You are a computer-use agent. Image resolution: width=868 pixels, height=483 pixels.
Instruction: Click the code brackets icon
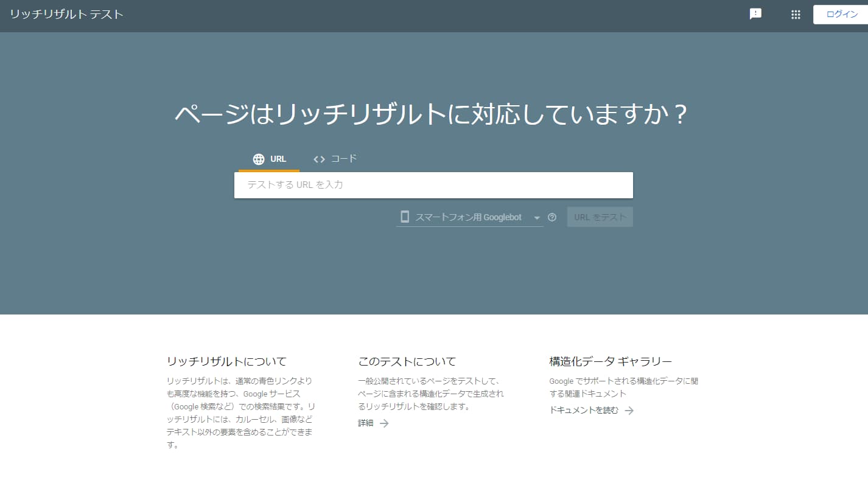(x=319, y=159)
